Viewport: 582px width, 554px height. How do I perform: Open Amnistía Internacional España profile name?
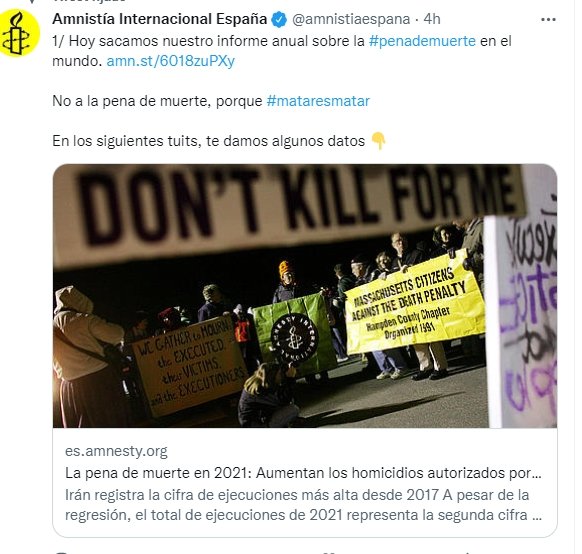tap(160, 19)
